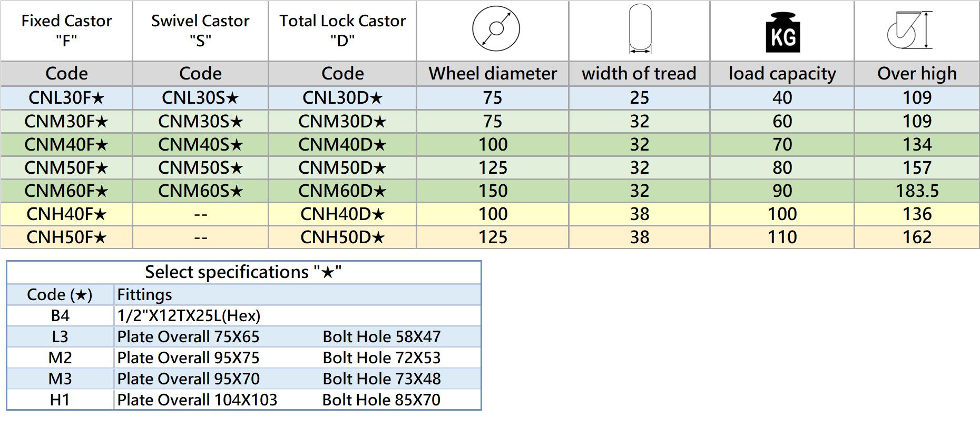
Task: Click the CNH50D★ code cell
Action: (342, 237)
